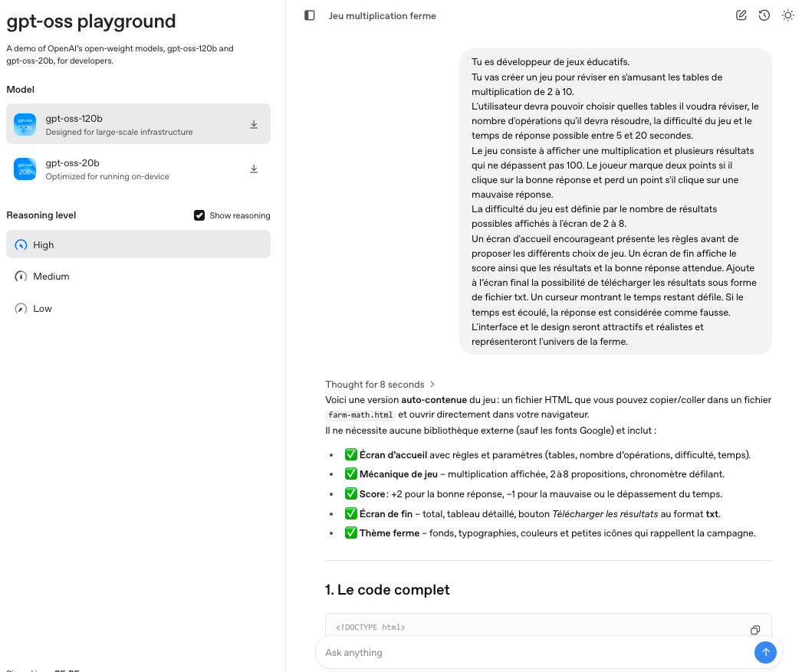
Task: Expand the Thought for 8 seconds section
Action: (x=380, y=385)
